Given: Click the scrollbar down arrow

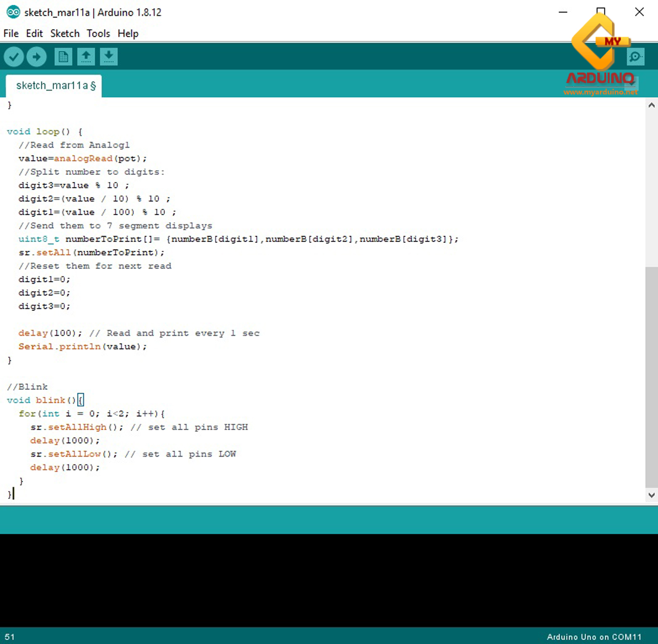Looking at the screenshot, I should point(652,495).
